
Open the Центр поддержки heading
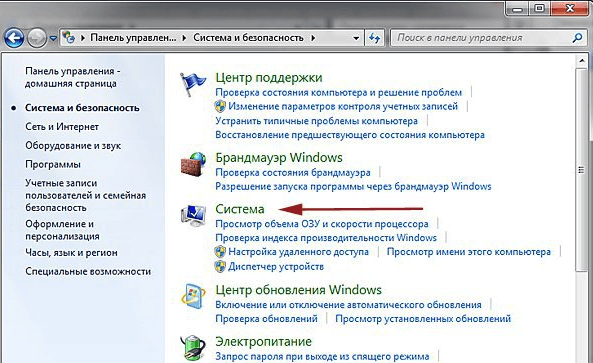tap(269, 78)
